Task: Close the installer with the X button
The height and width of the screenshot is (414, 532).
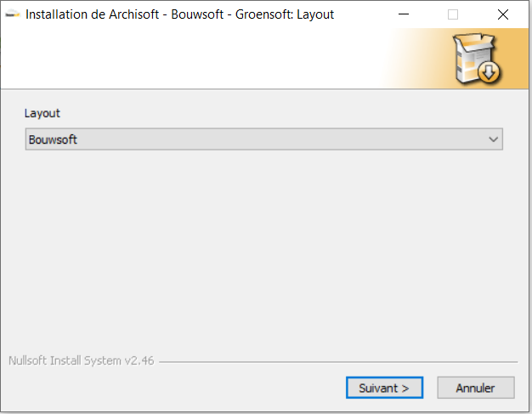Action: [503, 14]
